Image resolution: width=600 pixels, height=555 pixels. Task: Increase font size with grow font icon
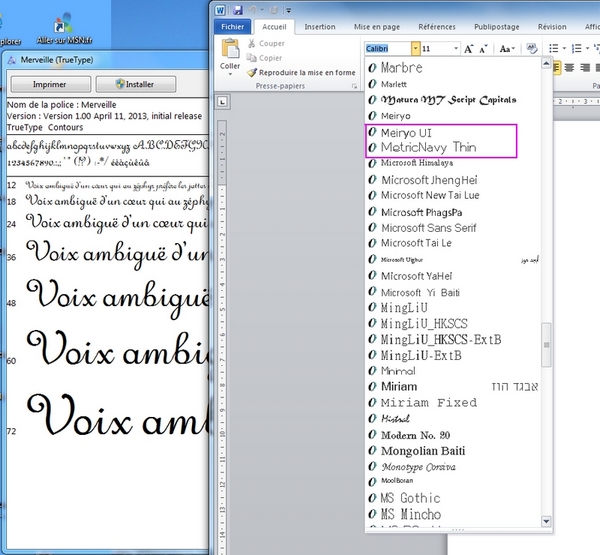468,49
